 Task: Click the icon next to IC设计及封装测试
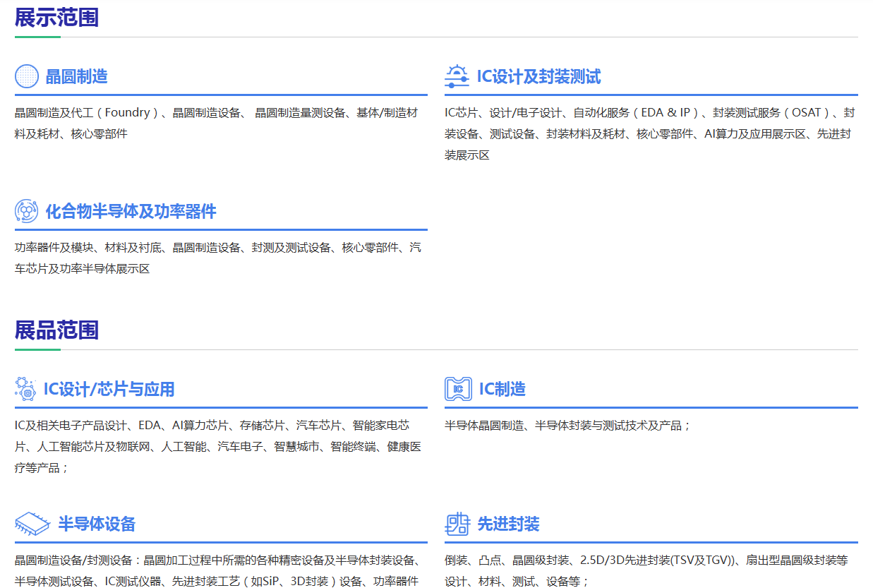[457, 76]
